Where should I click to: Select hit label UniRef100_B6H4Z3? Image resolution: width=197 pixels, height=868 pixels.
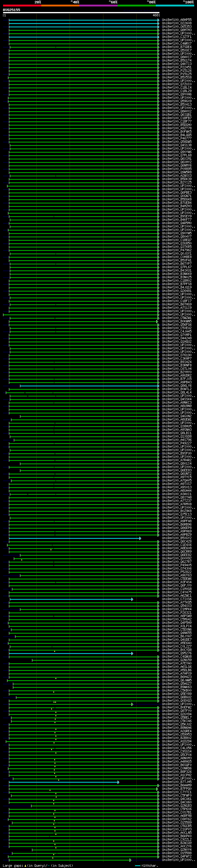coord(177,677)
